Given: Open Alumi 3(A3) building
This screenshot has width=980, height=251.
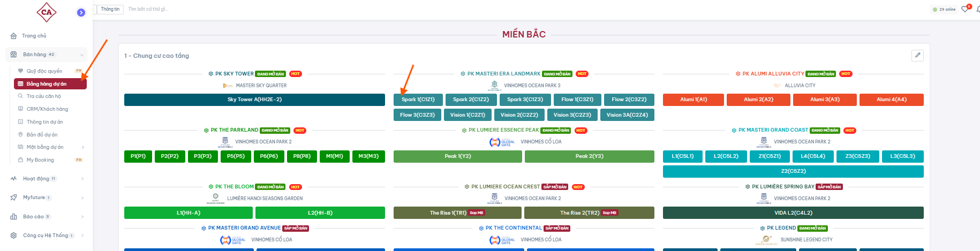Looking at the screenshot, I should (825, 100).
